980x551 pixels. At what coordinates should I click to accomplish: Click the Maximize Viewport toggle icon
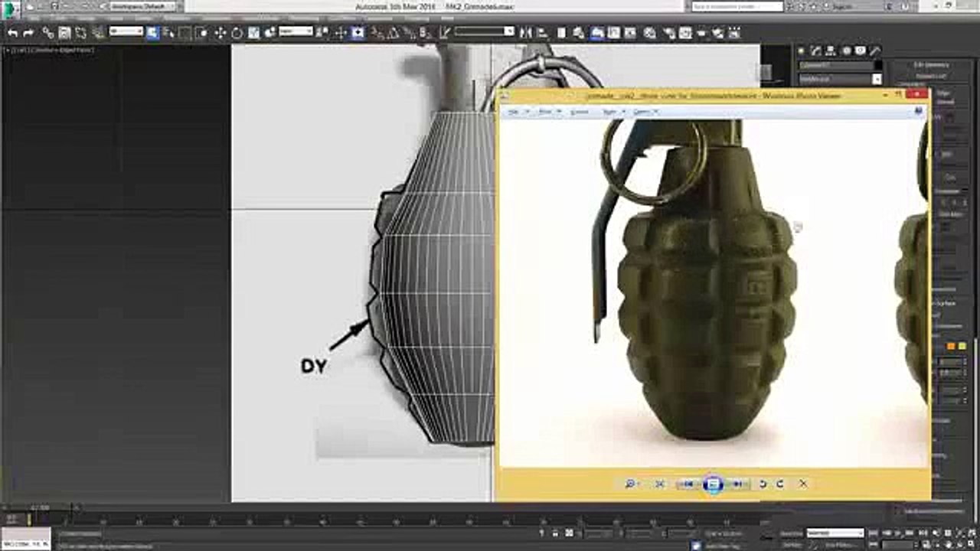(972, 544)
